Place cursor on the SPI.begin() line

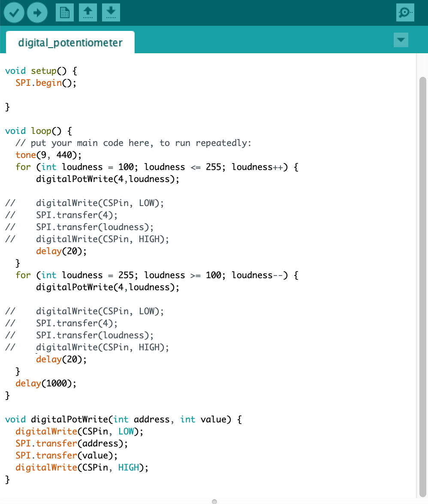45,82
